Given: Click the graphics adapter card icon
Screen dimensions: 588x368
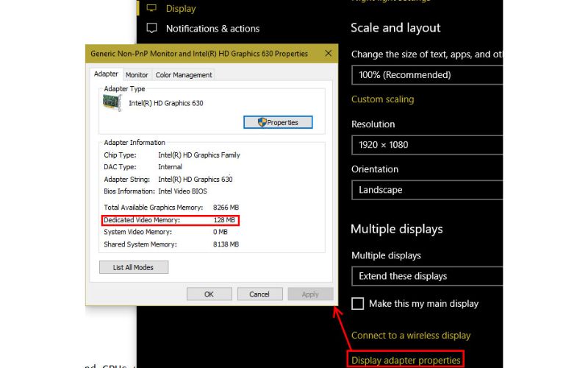Looking at the screenshot, I should coord(113,102).
